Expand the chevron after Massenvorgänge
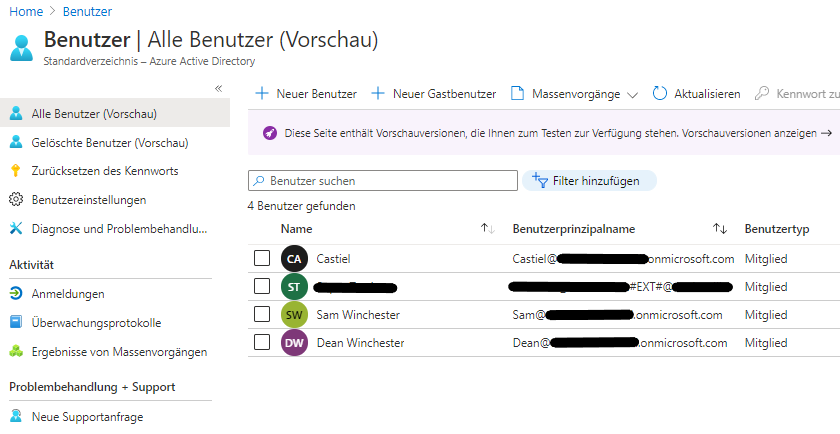Image resolution: width=840 pixels, height=434 pixels. point(633,95)
